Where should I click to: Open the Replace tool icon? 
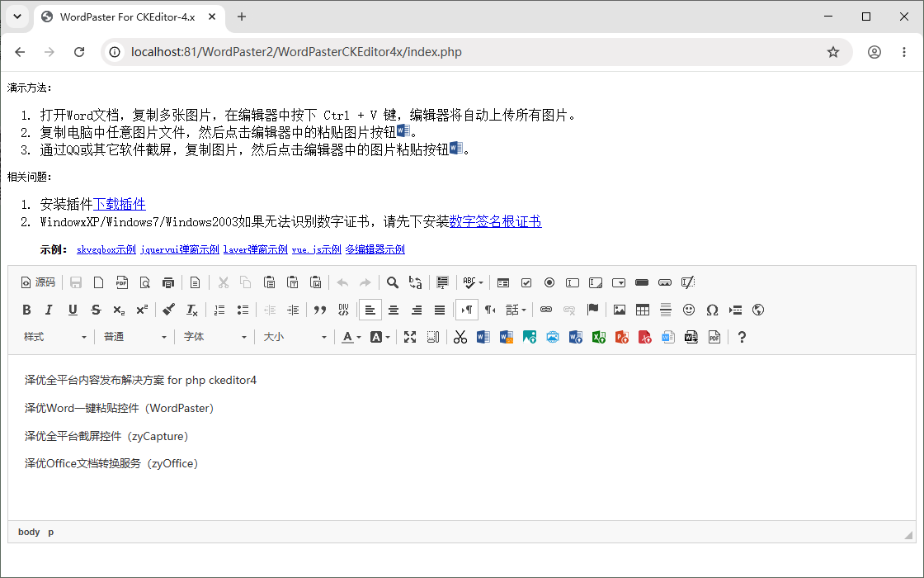pyautogui.click(x=416, y=282)
